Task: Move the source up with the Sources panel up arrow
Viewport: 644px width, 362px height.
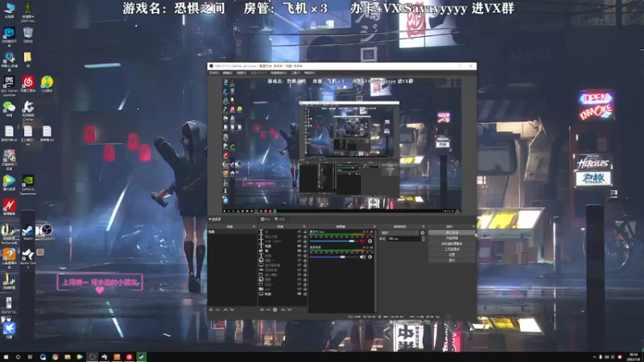Action: tap(283, 310)
